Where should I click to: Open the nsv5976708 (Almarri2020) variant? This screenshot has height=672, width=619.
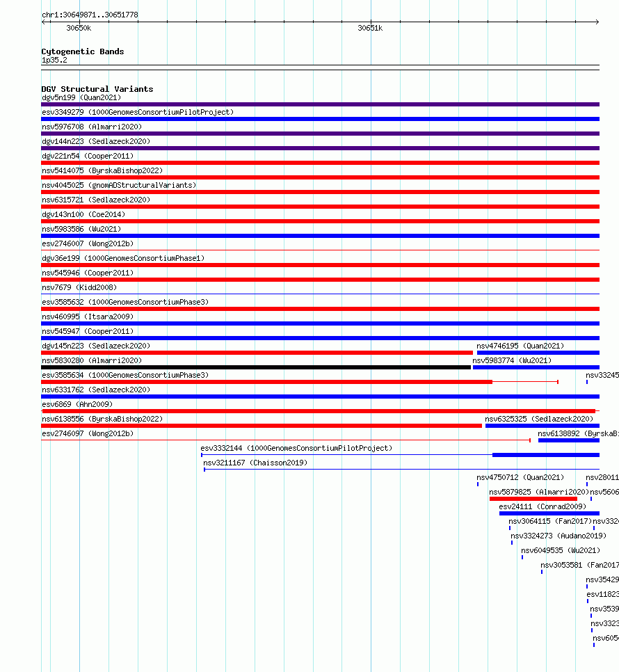click(92, 127)
